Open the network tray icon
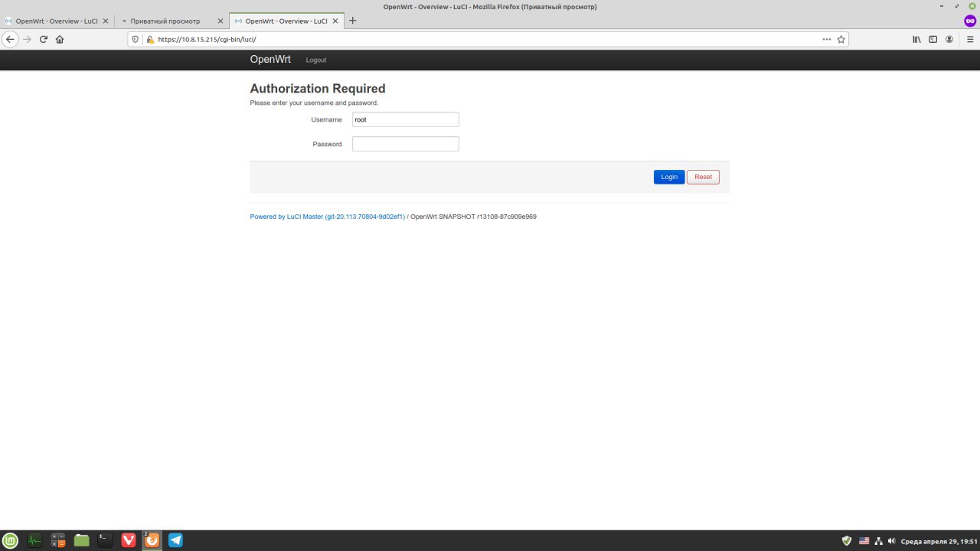 click(879, 540)
